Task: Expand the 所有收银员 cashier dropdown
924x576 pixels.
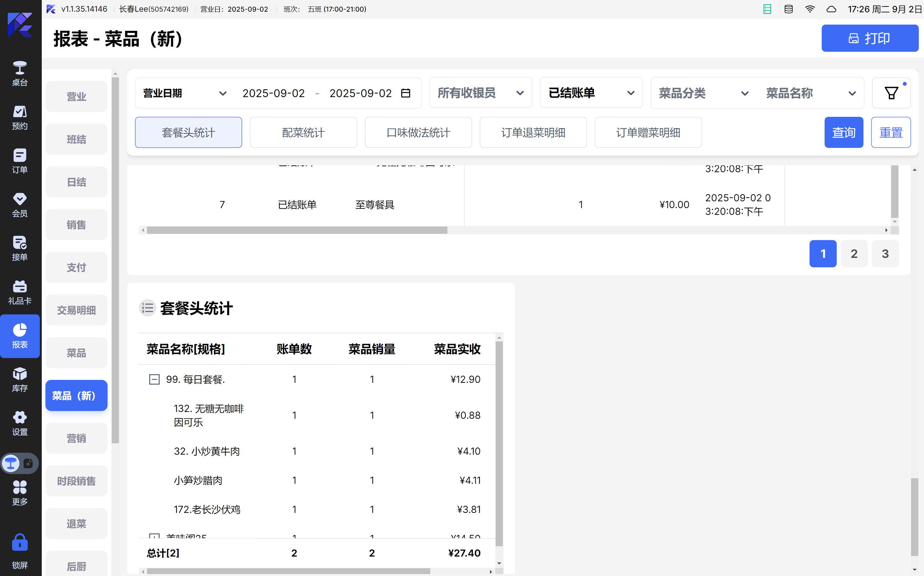Action: pyautogui.click(x=480, y=93)
